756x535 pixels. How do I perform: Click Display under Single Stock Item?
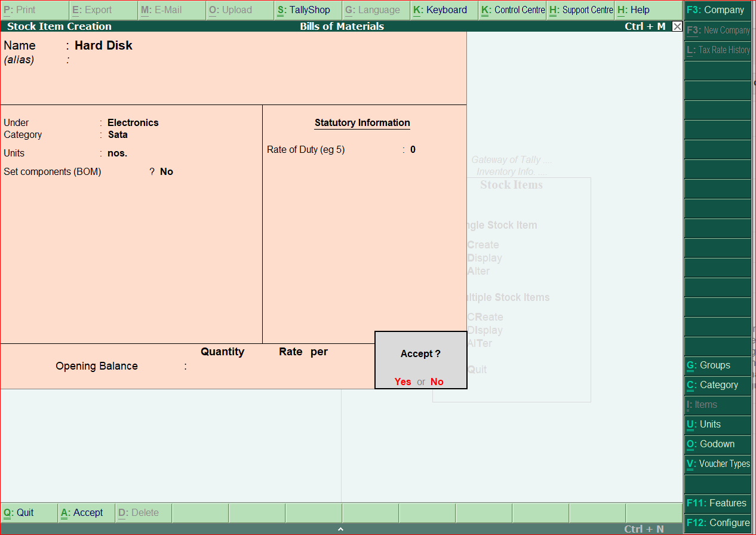484,258
